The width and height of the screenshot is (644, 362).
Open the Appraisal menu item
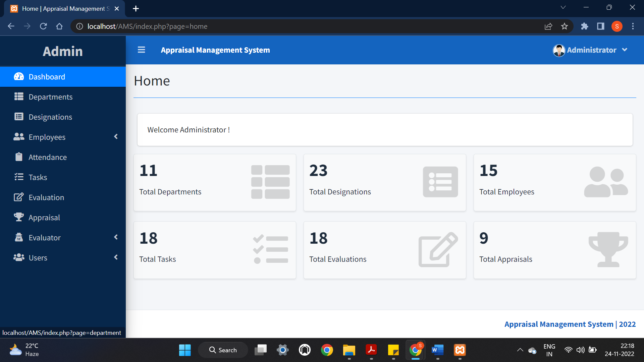[x=44, y=217]
